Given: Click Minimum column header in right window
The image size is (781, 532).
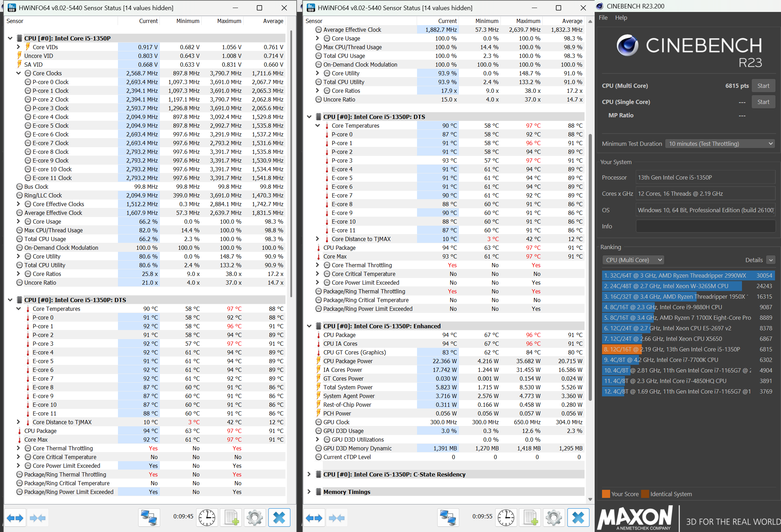Looking at the screenshot, I should [x=486, y=21].
